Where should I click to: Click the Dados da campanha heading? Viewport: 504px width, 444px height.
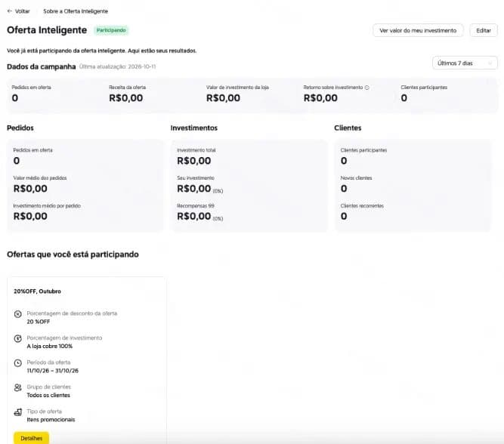click(42, 66)
